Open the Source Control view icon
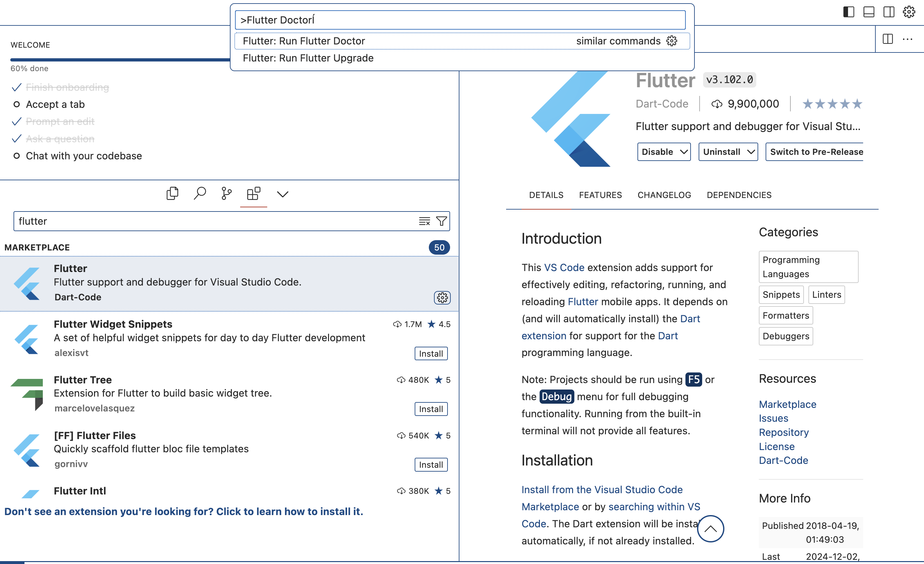Image resolution: width=924 pixels, height=564 pixels. 227,194
